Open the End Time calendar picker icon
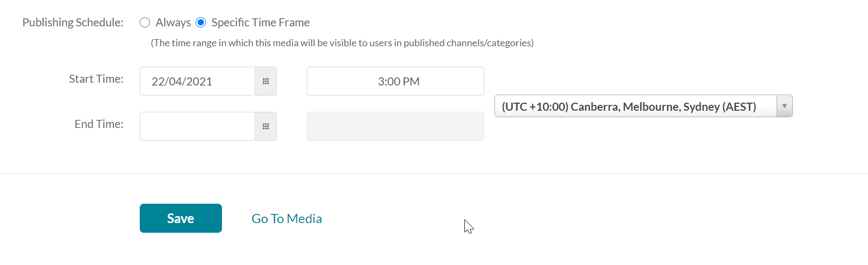Screen dimensions: 868x265 coord(266,126)
